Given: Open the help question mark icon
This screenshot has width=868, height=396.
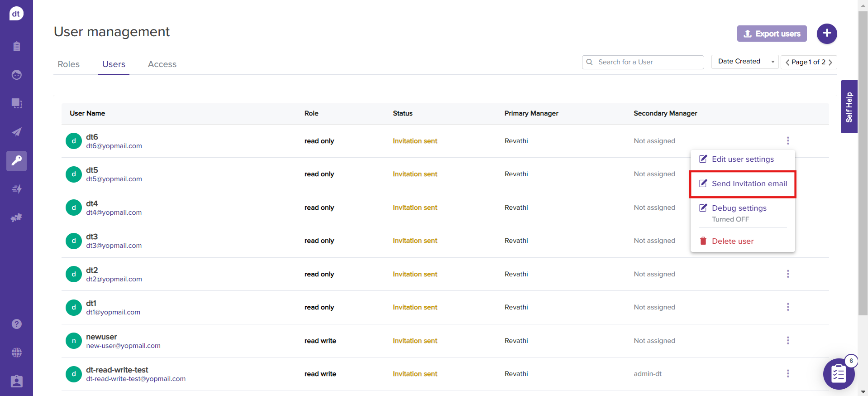Looking at the screenshot, I should [16, 324].
